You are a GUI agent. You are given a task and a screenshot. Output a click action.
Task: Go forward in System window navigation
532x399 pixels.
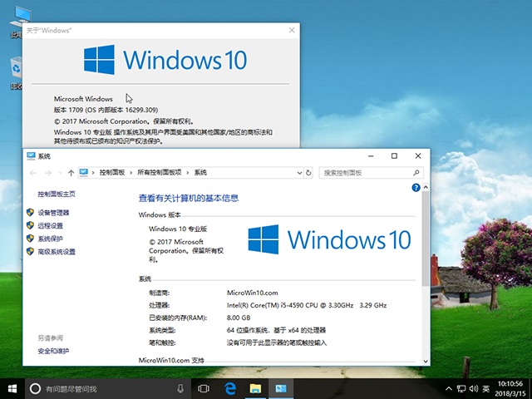[48, 173]
